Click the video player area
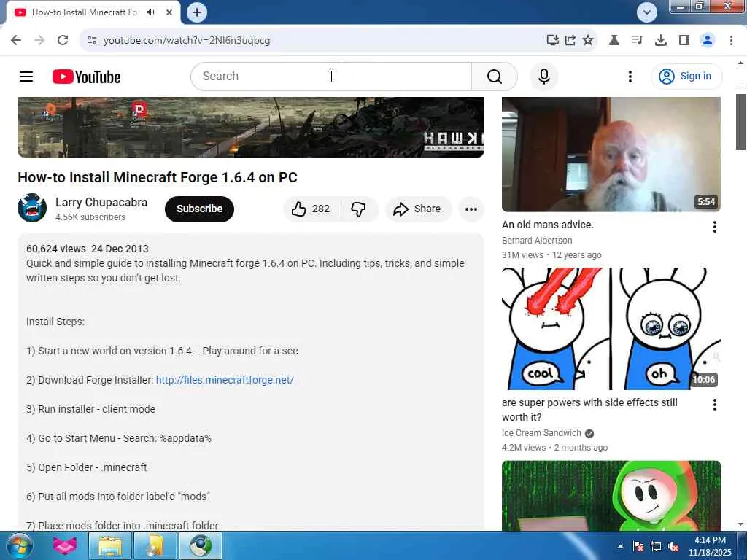Viewport: 747px width, 560px height. pyautogui.click(x=251, y=127)
